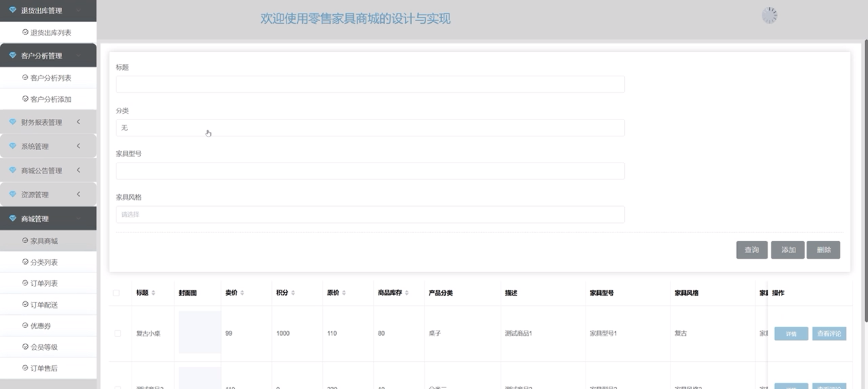Open 订单配送 in sidebar
The height and width of the screenshot is (389, 868).
click(x=44, y=305)
